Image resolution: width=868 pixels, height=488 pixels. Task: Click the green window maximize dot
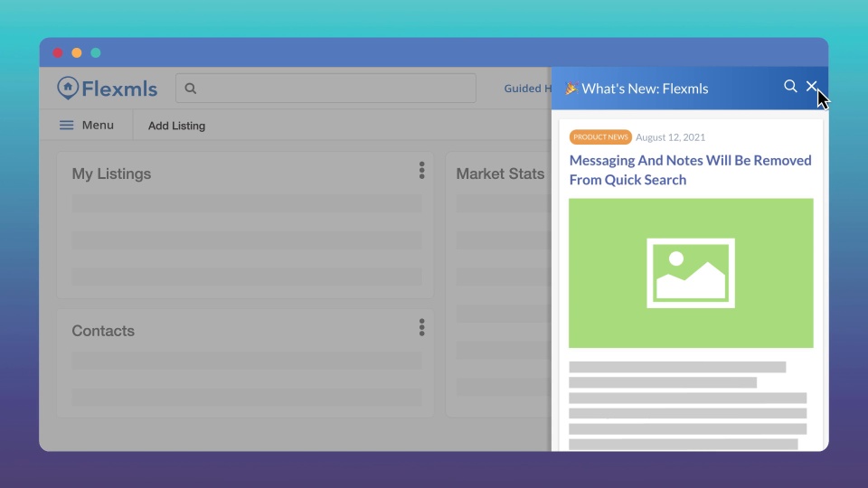(x=96, y=52)
